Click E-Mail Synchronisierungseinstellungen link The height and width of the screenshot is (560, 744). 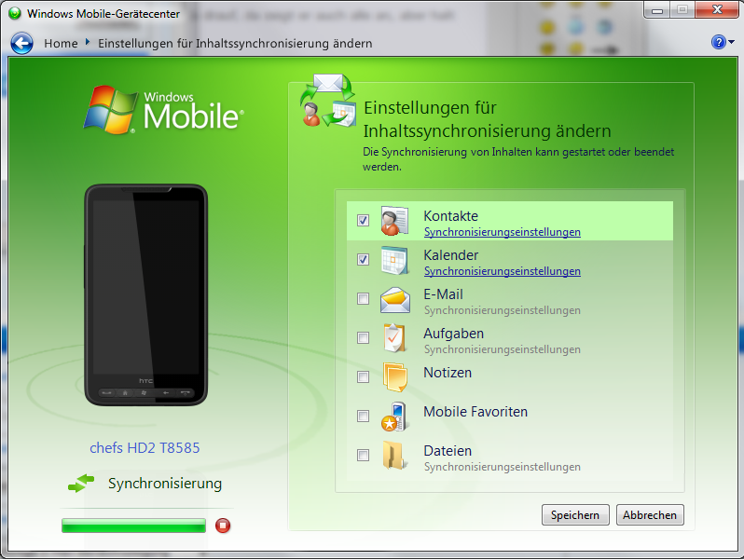pyautogui.click(x=502, y=310)
